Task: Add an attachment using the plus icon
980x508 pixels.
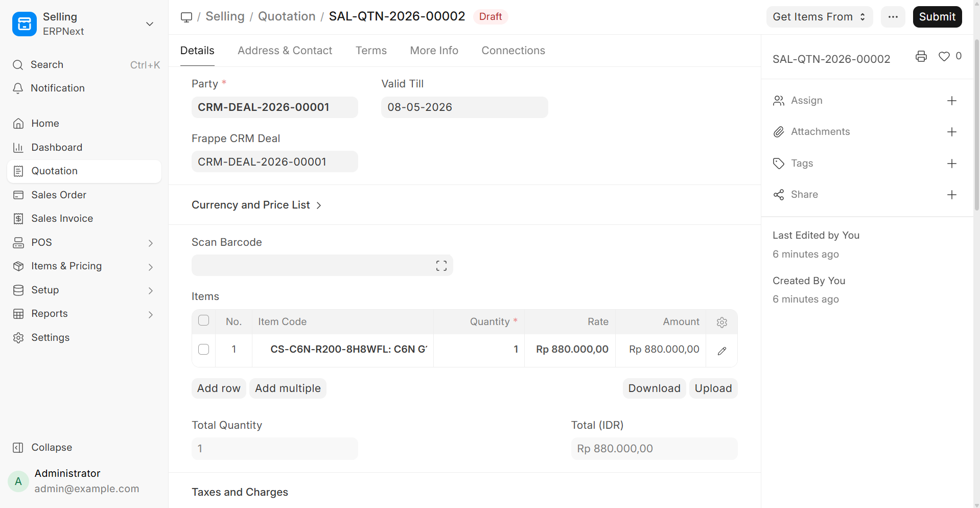Action: [951, 132]
